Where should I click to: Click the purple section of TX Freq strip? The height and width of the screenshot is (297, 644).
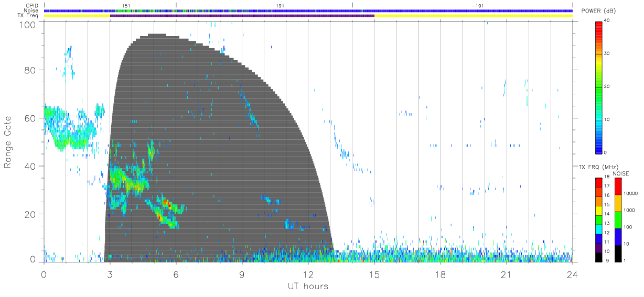pyautogui.click(x=242, y=16)
